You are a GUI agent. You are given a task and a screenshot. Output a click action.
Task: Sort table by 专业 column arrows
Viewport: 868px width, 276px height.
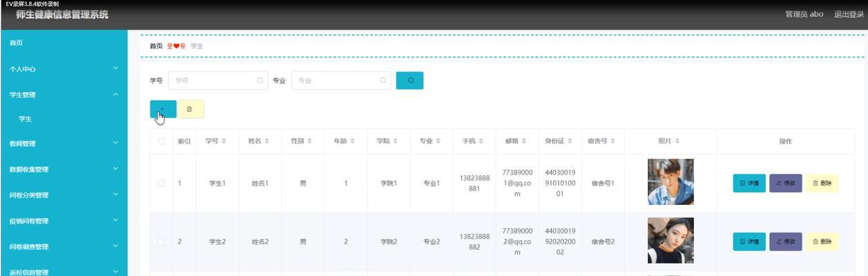438,141
